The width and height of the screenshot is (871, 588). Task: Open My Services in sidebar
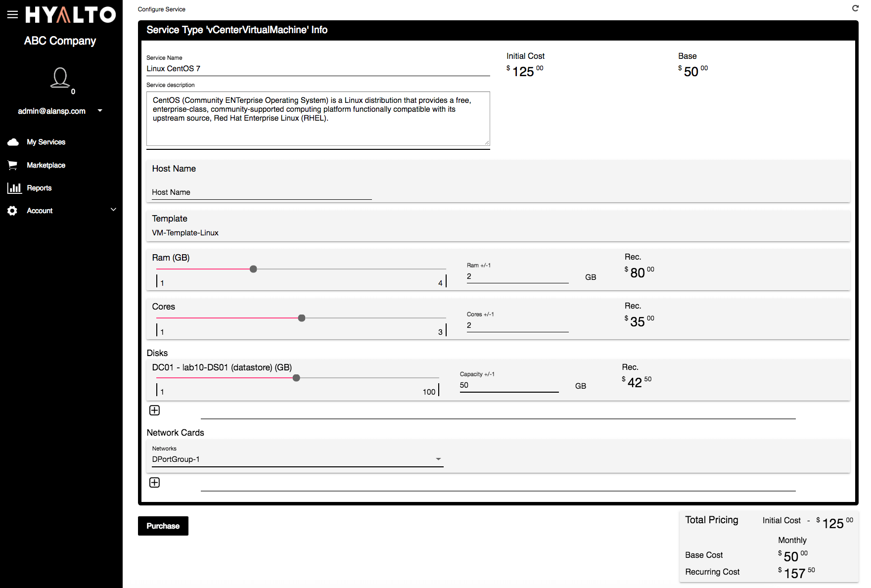46,142
